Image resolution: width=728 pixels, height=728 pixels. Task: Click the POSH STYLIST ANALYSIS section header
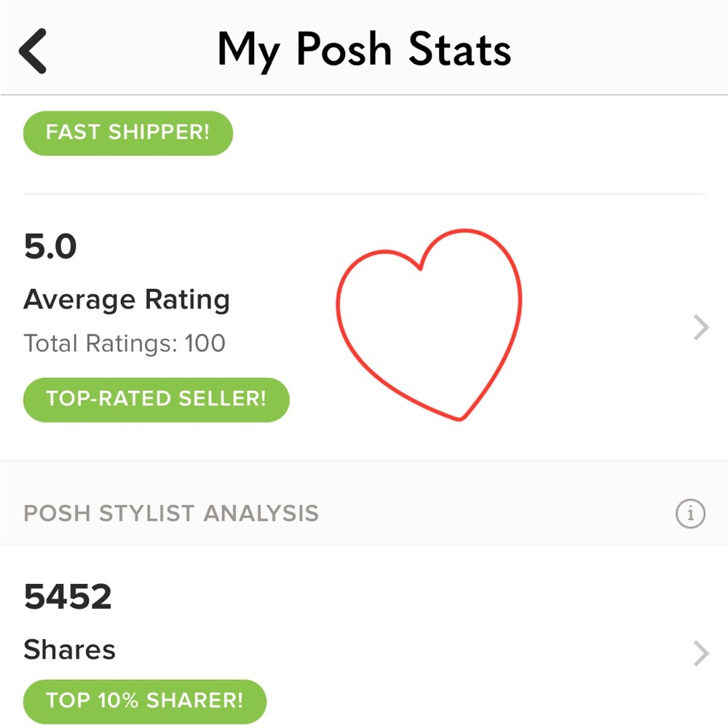[x=171, y=513]
